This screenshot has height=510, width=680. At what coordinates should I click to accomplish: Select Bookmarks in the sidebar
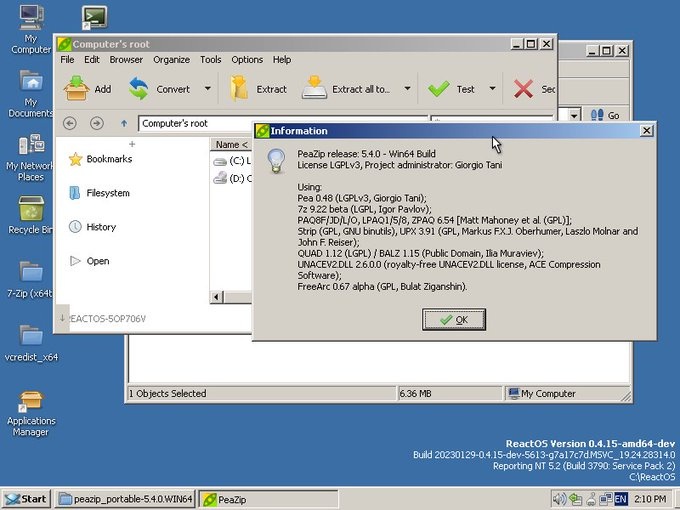100,159
